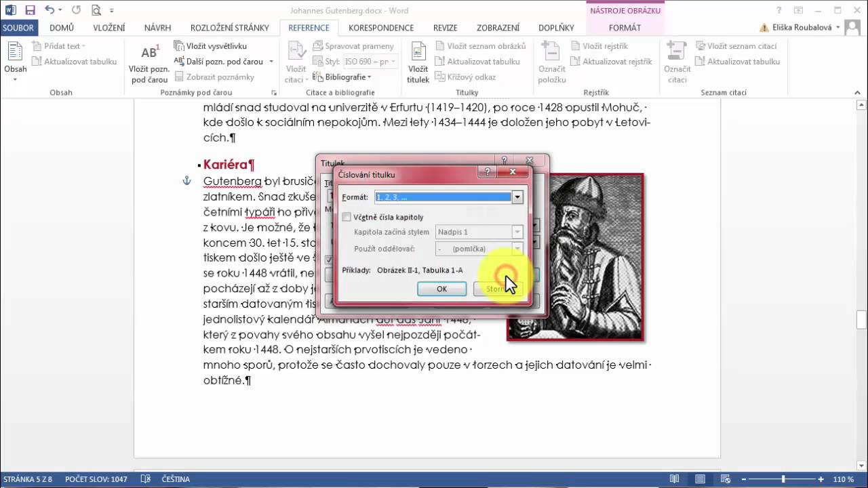Open help in Číslování titulku dialog
The height and width of the screenshot is (488, 868).
pos(487,173)
